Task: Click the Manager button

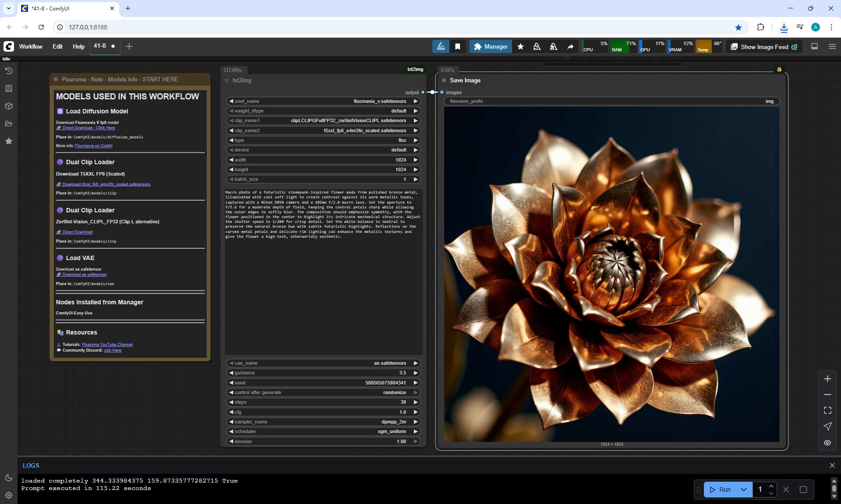Action: point(491,46)
